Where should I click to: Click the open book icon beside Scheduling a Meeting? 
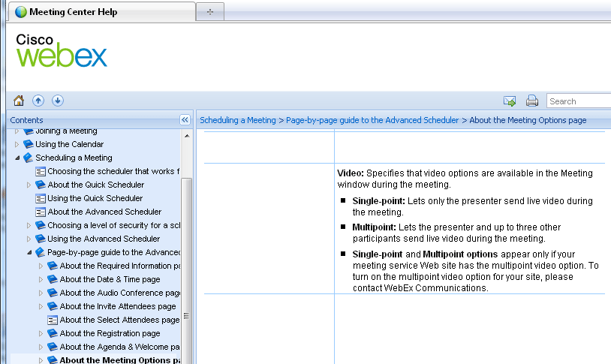click(x=28, y=158)
